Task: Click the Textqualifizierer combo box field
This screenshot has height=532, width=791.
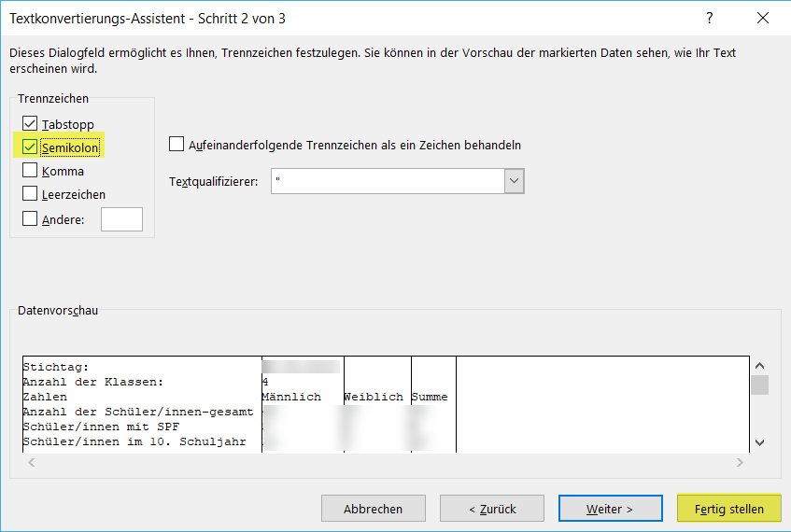Action: tap(388, 181)
